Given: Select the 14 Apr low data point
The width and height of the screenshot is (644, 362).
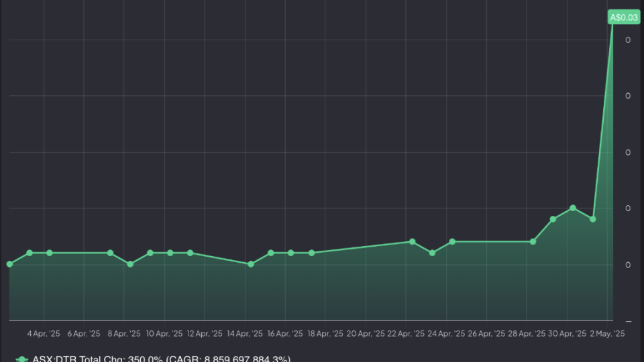Looking at the screenshot, I should (x=251, y=264).
